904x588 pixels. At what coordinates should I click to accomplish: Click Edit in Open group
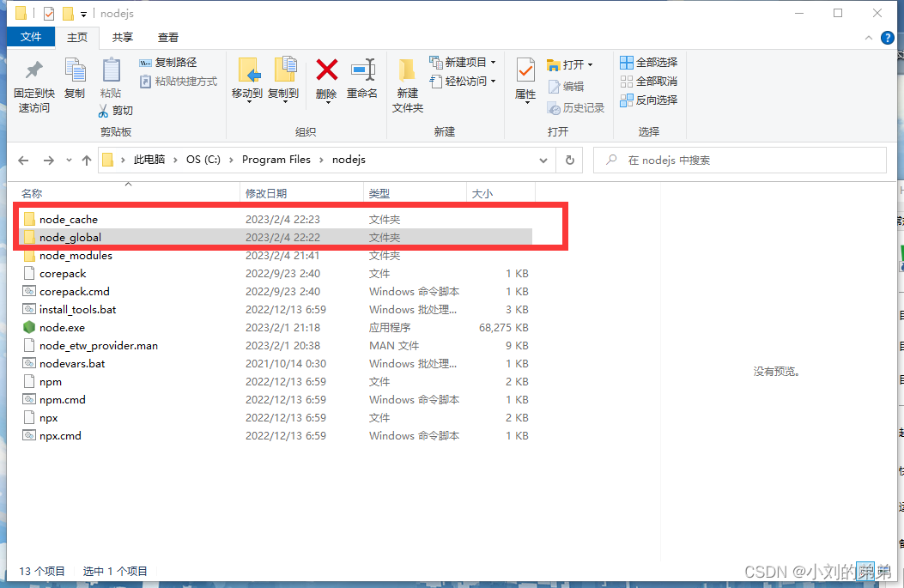(566, 87)
